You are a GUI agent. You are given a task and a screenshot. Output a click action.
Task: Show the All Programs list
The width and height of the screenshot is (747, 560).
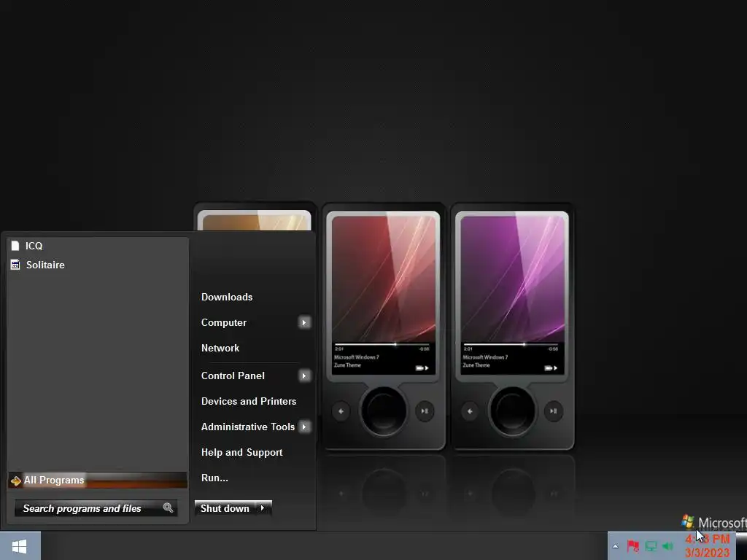(x=98, y=480)
